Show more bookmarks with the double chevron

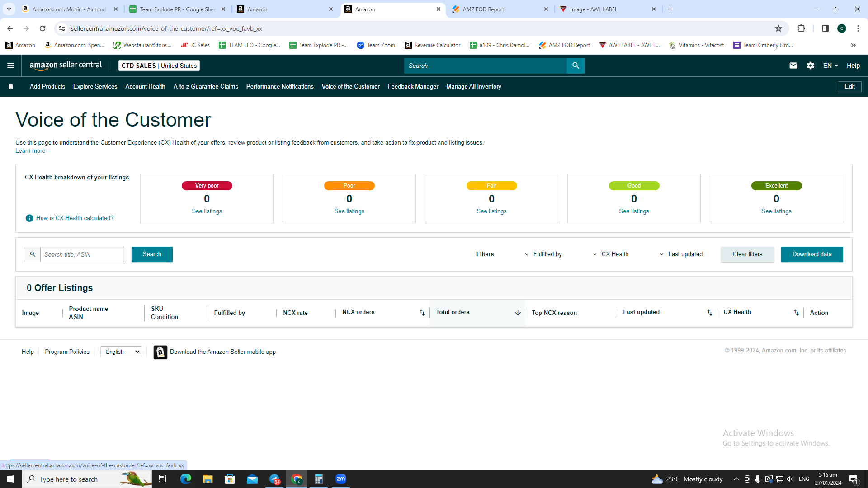(x=853, y=45)
